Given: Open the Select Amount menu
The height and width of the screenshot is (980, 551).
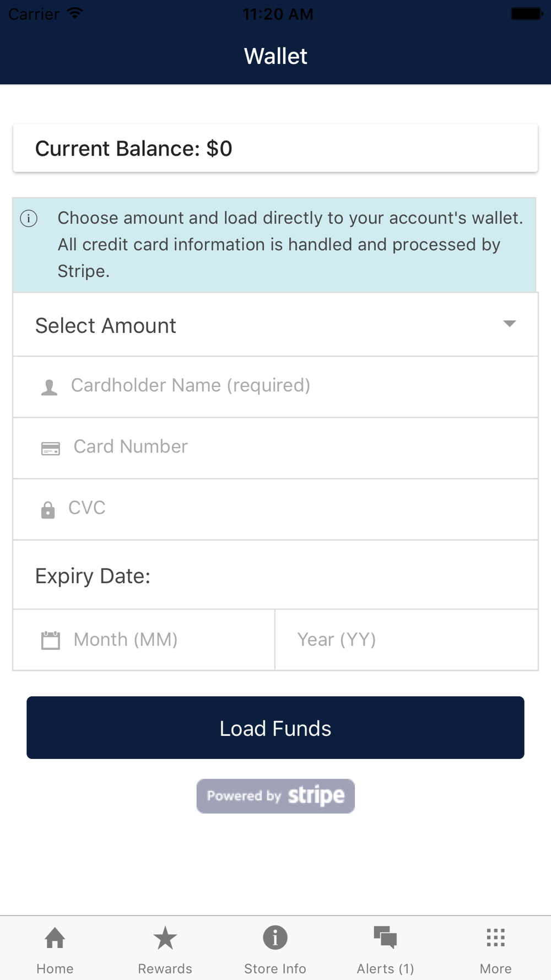Looking at the screenshot, I should (264, 325).
